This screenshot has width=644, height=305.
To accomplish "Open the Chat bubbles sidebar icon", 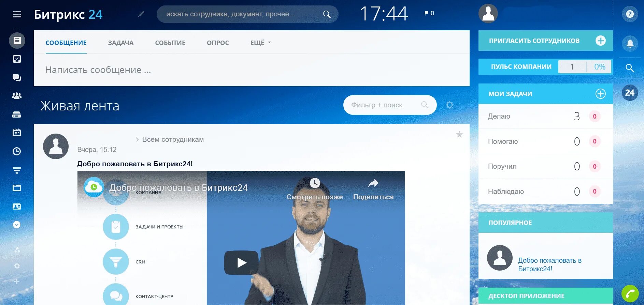I will coord(17,78).
